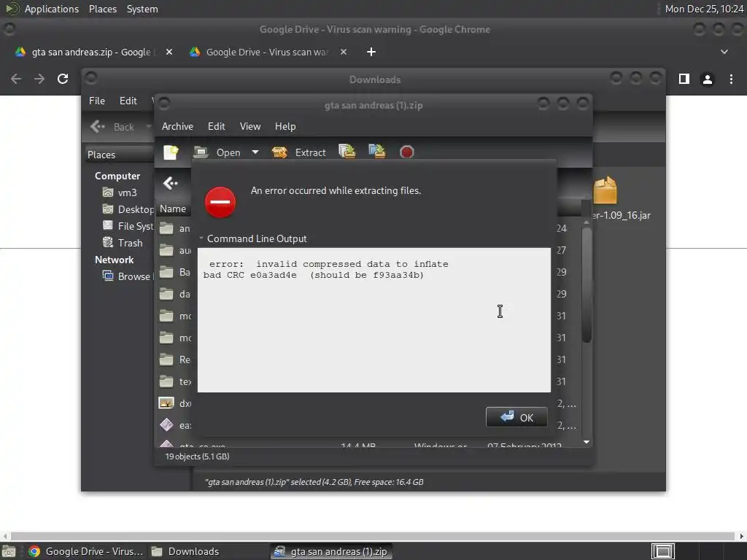The height and width of the screenshot is (560, 747).
Task: Click the red Stop toolbar icon
Action: (x=407, y=152)
